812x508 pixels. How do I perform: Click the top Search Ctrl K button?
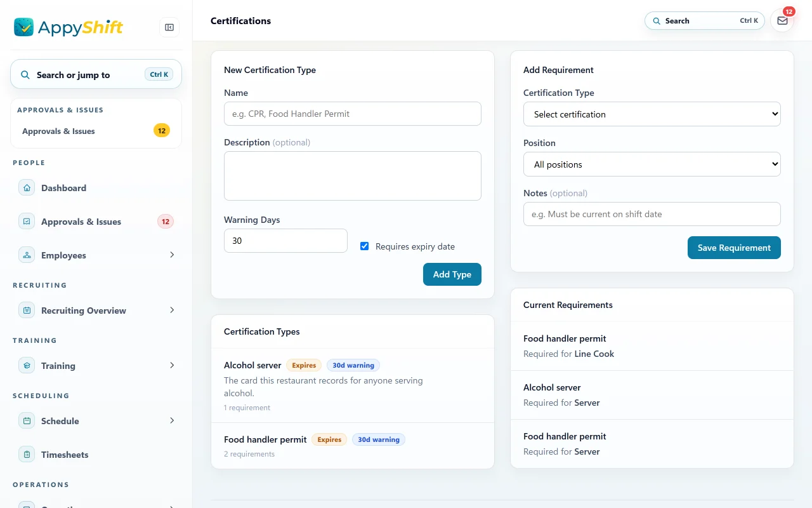tap(705, 21)
